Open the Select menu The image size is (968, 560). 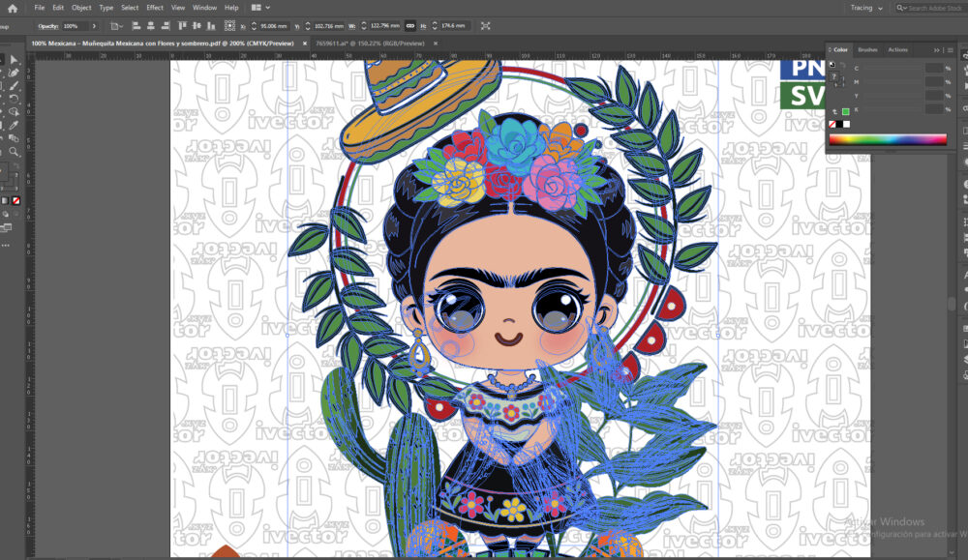[x=130, y=8]
